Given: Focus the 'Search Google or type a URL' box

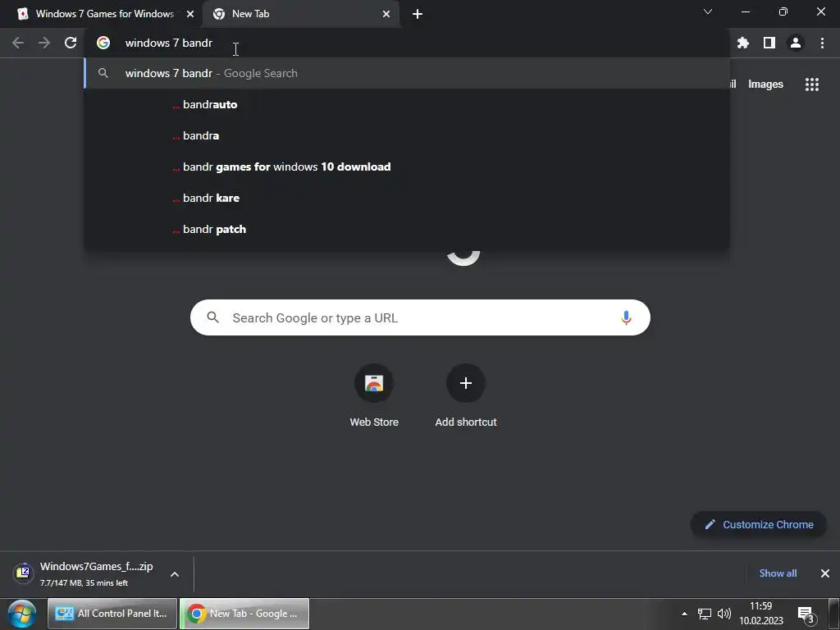Looking at the screenshot, I should pos(420,317).
